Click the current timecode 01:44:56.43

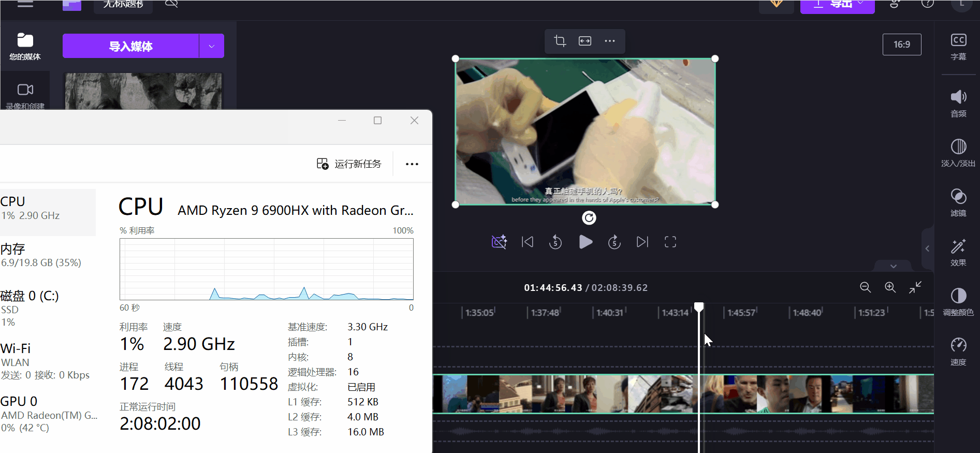(x=553, y=287)
